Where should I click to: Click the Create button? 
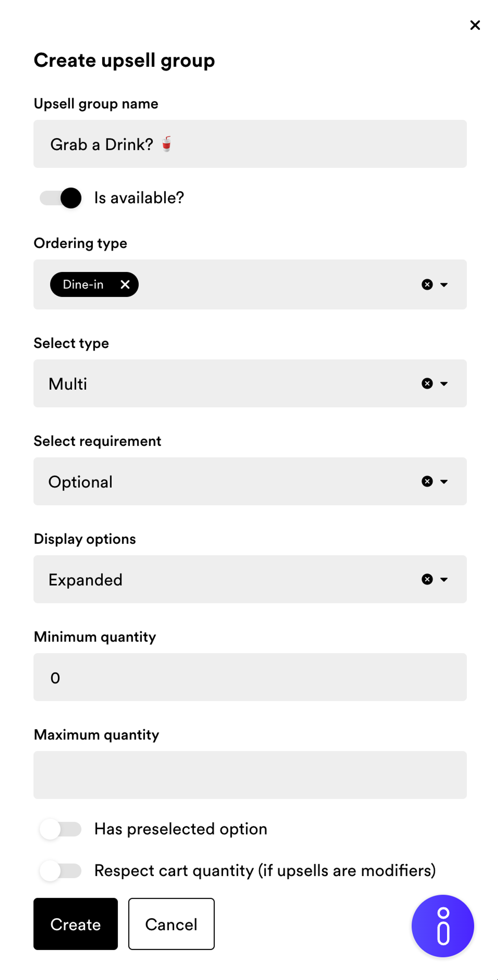75,924
